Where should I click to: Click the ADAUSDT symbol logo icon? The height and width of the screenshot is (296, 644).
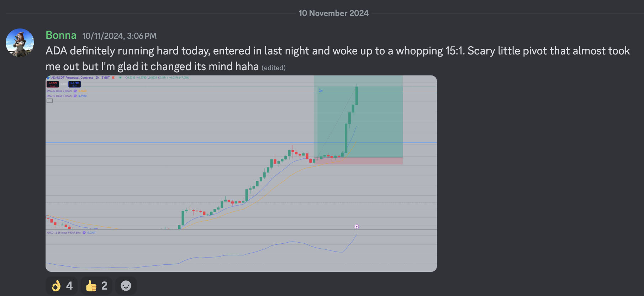(48, 78)
